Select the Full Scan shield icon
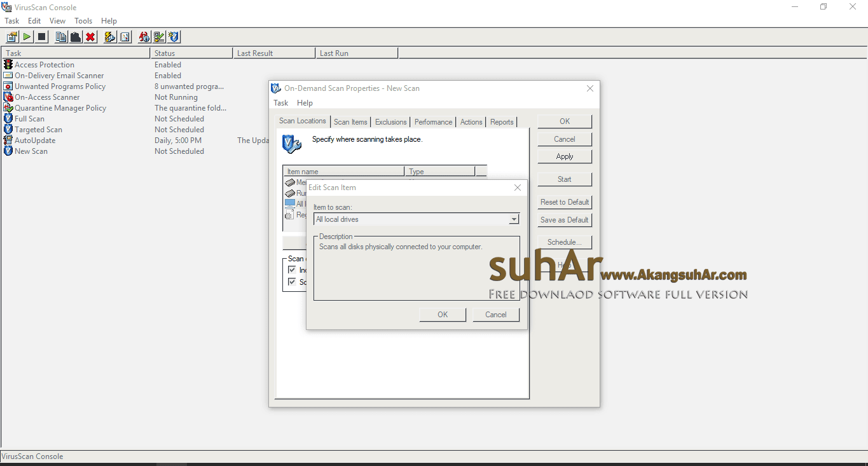Image resolution: width=868 pixels, height=466 pixels. [8, 118]
